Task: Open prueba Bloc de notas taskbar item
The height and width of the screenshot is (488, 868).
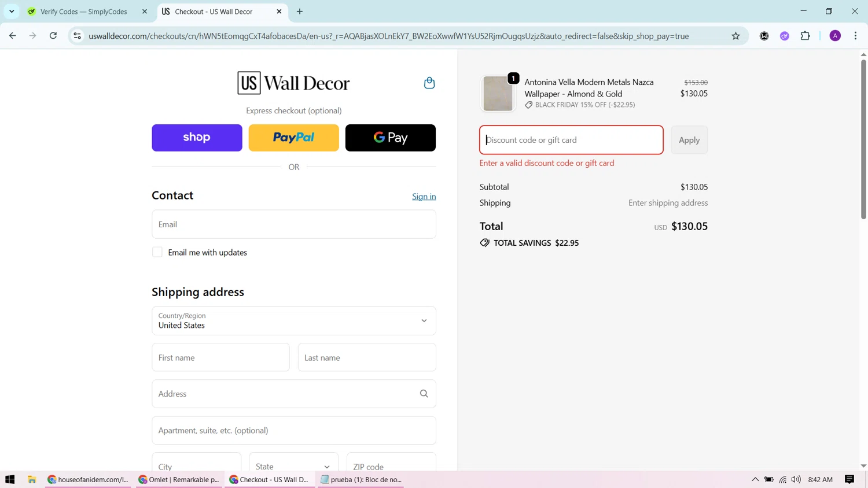Action: point(361,479)
